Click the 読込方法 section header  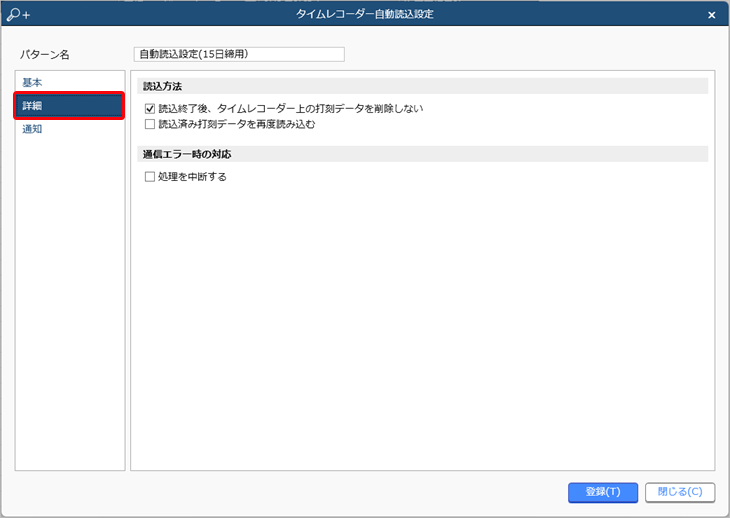point(423,86)
